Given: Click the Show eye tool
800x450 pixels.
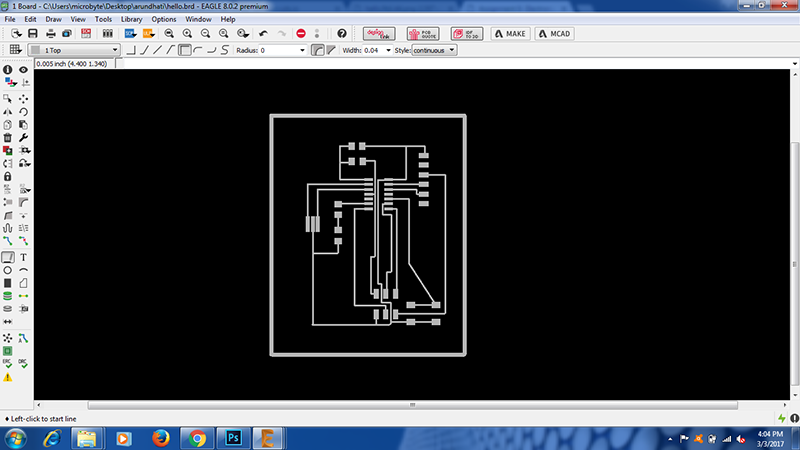Looking at the screenshot, I should click(x=23, y=69).
